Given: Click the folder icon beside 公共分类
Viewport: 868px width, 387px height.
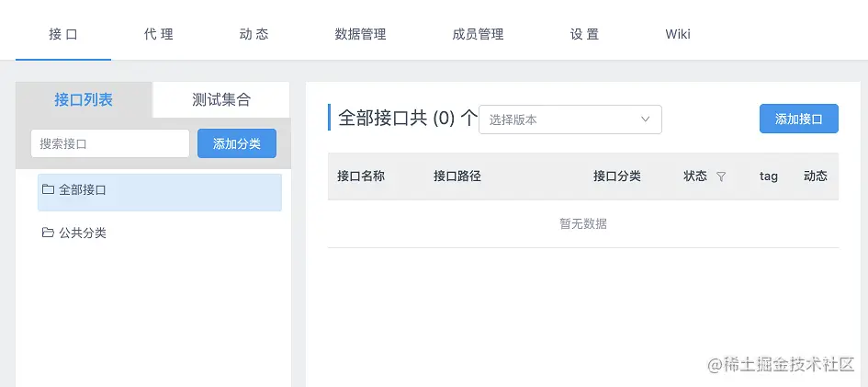Looking at the screenshot, I should (48, 233).
